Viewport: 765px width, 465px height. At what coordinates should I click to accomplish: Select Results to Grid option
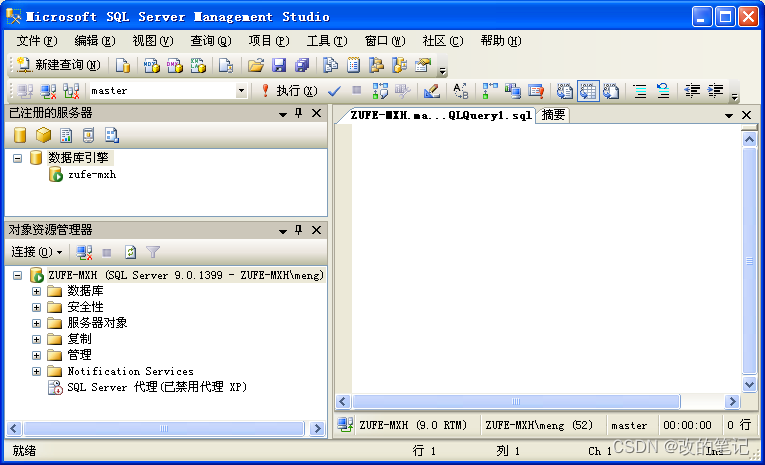pyautogui.click(x=588, y=91)
